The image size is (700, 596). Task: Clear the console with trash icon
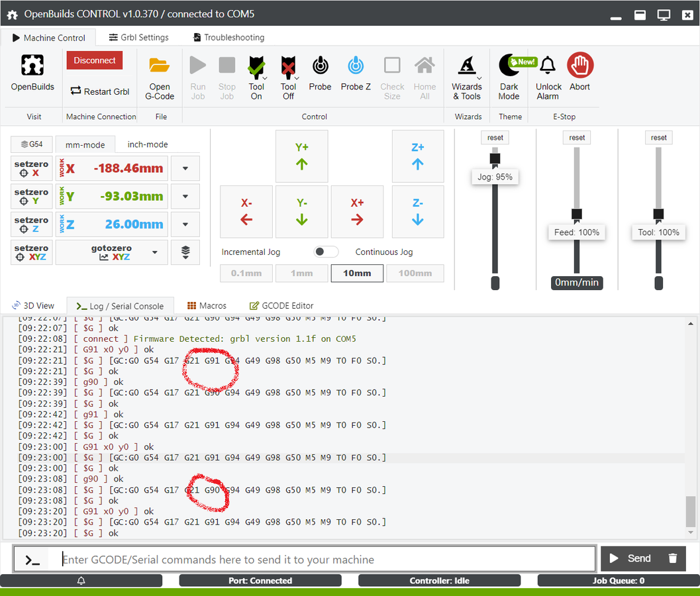(673, 558)
